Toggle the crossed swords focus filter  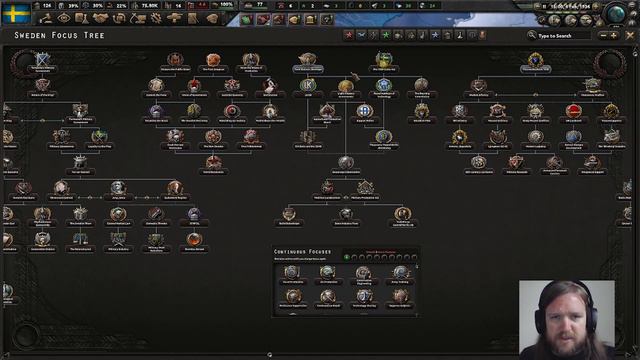[x=361, y=36]
